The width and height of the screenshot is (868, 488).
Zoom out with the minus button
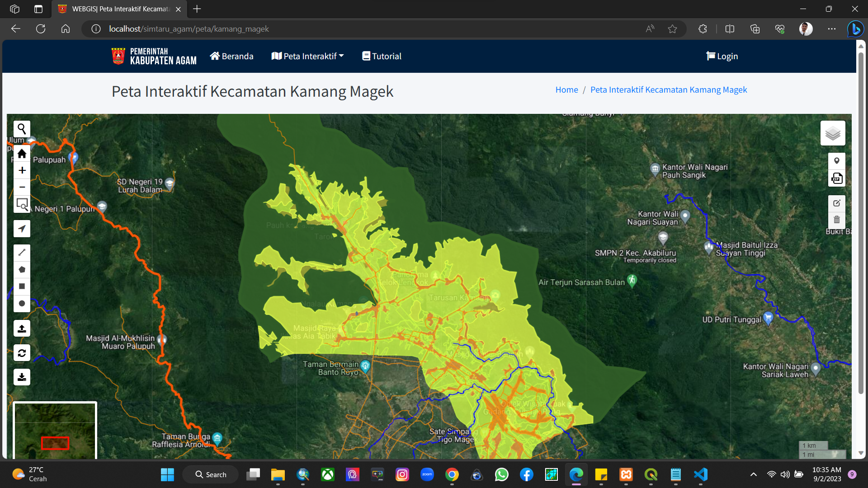(22, 187)
